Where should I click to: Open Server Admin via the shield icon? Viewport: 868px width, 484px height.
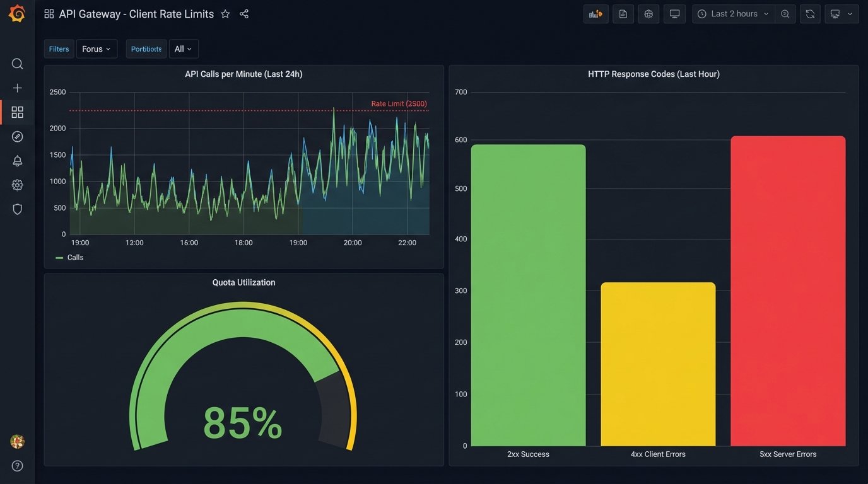[17, 209]
